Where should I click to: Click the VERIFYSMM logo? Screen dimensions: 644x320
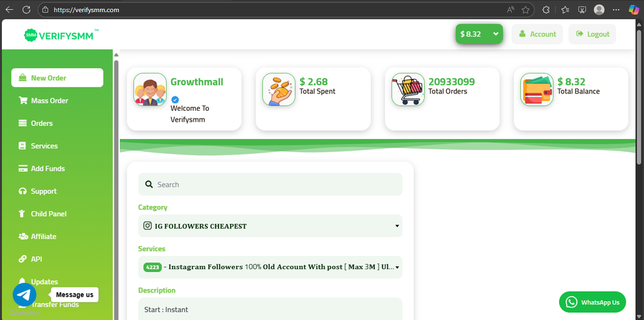[x=61, y=35]
